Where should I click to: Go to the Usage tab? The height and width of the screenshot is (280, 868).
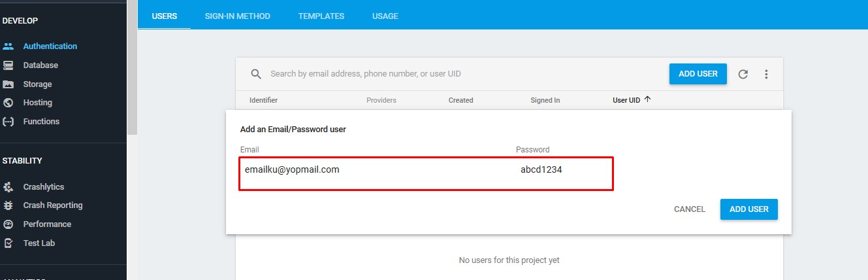pyautogui.click(x=385, y=16)
